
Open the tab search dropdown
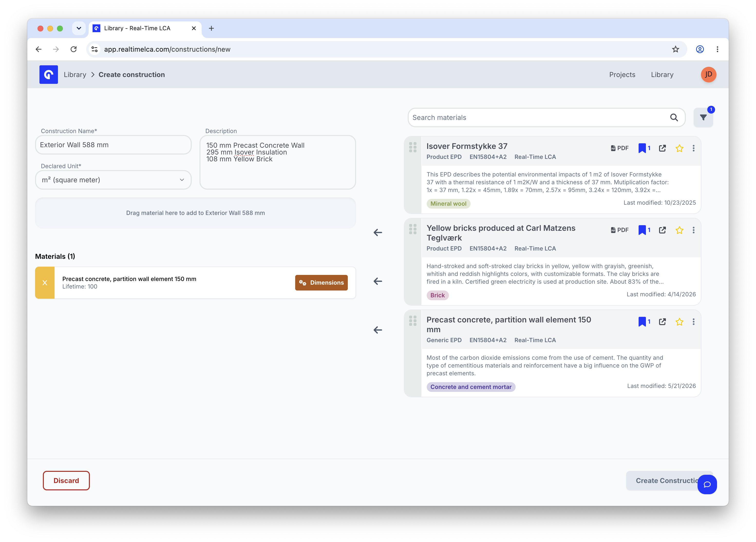coord(79,28)
